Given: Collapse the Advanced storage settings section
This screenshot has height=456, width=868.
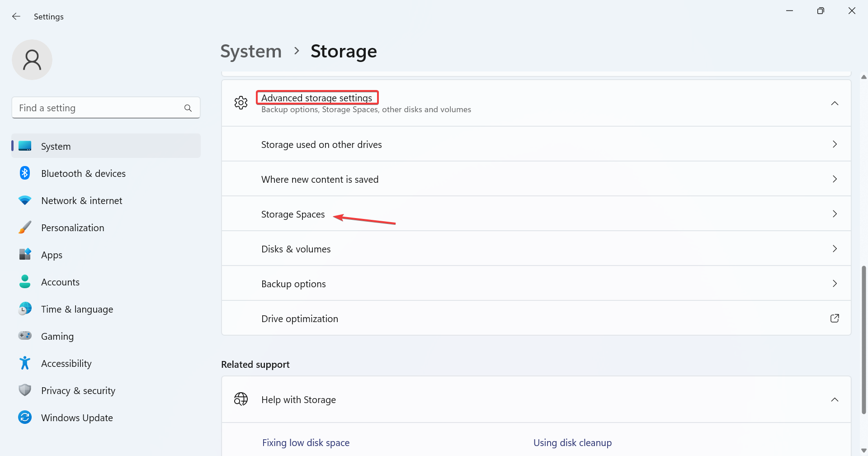Looking at the screenshot, I should click(835, 103).
